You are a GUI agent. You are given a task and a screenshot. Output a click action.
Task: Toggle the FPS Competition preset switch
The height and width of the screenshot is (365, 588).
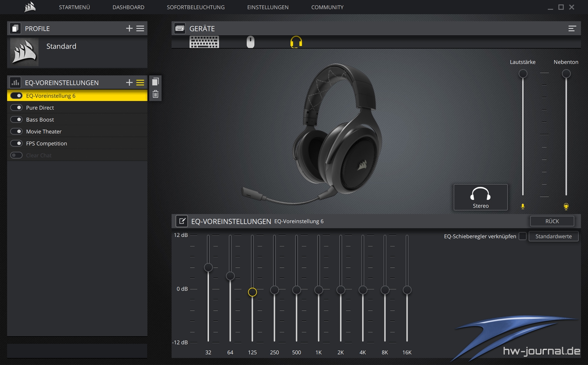coord(17,143)
